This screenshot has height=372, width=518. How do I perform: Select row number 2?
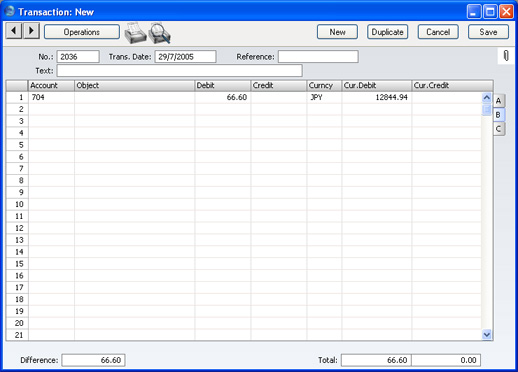pos(17,109)
